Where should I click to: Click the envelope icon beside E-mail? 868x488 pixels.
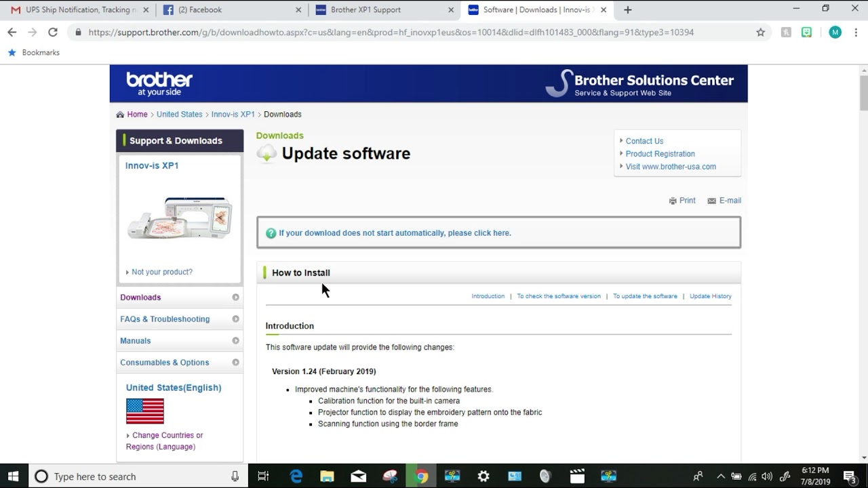pos(711,201)
